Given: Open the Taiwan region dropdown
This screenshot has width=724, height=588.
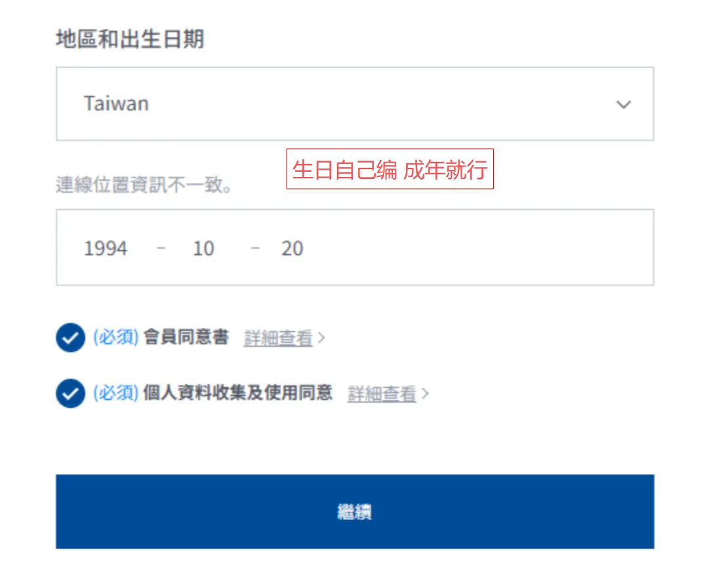Looking at the screenshot, I should (x=354, y=104).
